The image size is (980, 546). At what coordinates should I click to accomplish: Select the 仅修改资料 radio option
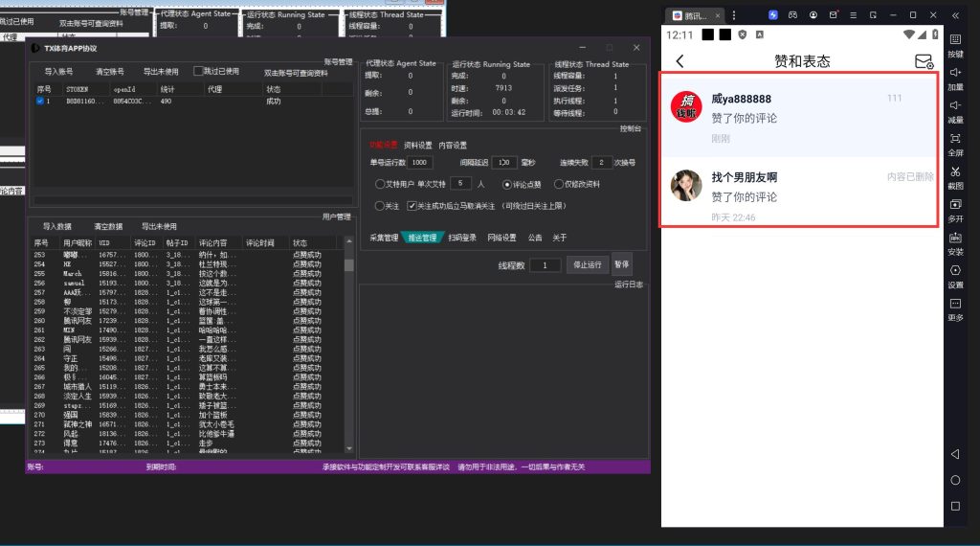point(559,183)
